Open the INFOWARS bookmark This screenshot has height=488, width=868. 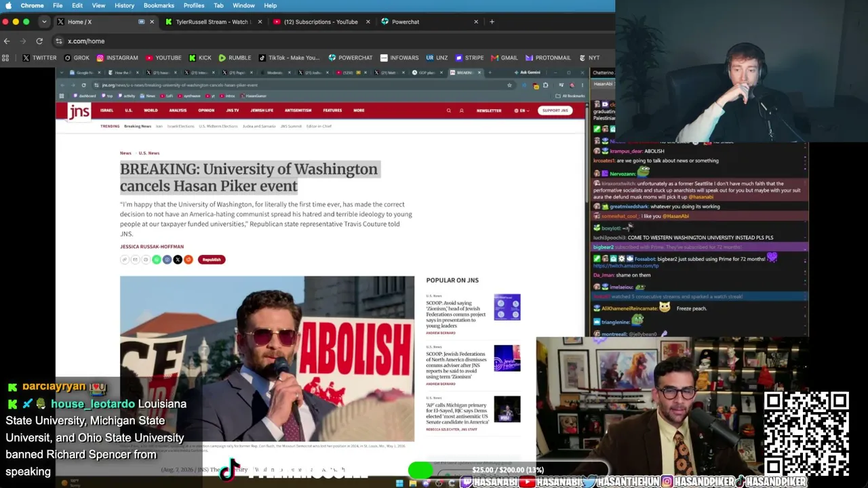point(399,58)
